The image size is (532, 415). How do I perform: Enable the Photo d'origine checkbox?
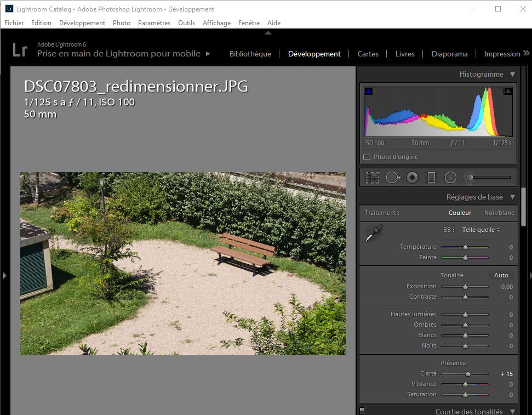click(367, 157)
